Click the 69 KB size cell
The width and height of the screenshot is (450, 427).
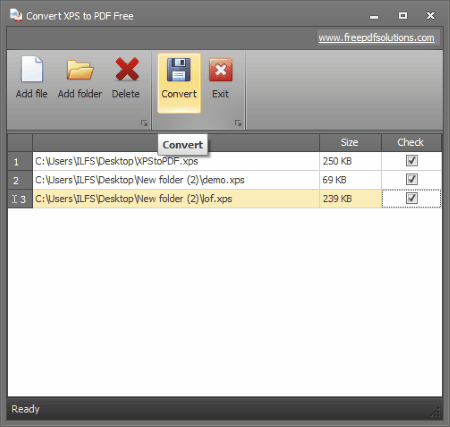pos(350,180)
